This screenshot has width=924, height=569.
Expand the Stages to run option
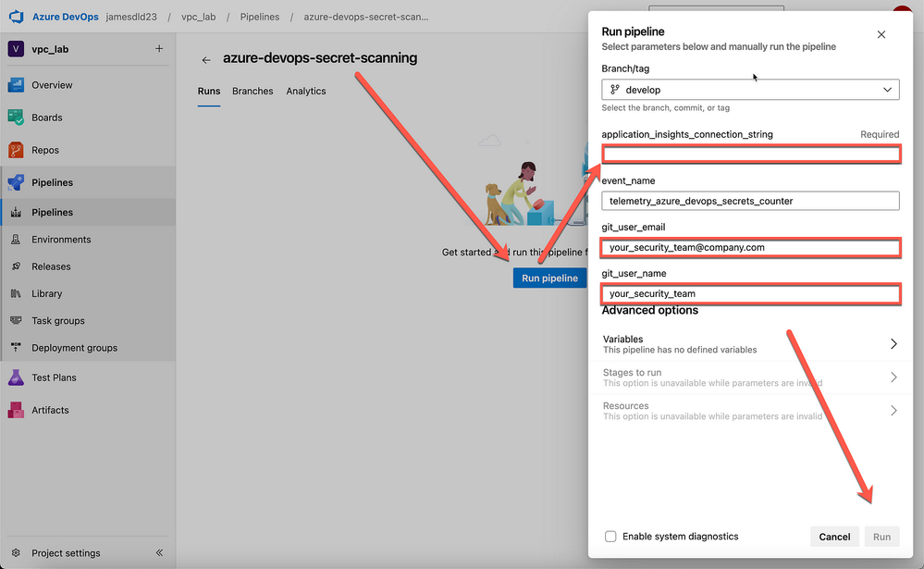tap(750, 377)
